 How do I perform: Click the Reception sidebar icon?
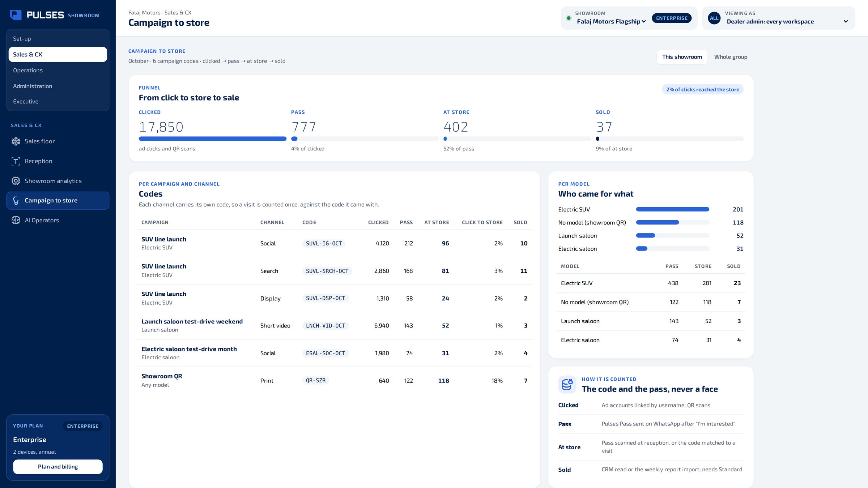[x=16, y=161]
